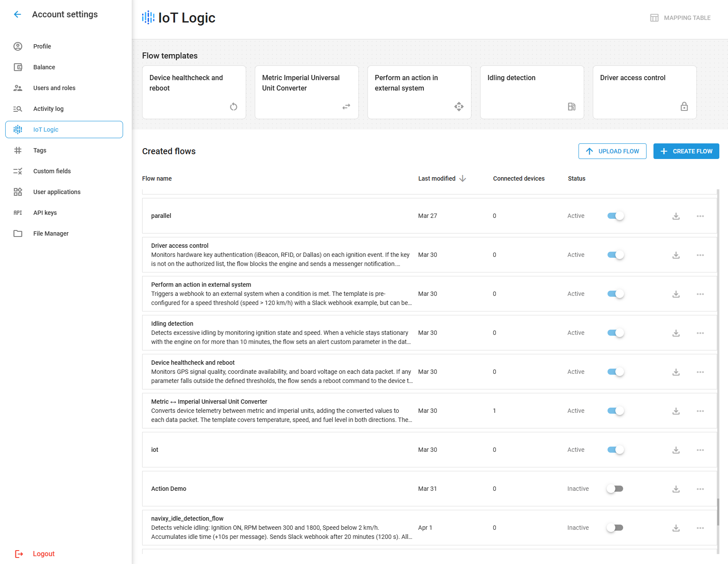
Task: Disable the Metric Imperial Unit Converter flow
Action: [615, 411]
